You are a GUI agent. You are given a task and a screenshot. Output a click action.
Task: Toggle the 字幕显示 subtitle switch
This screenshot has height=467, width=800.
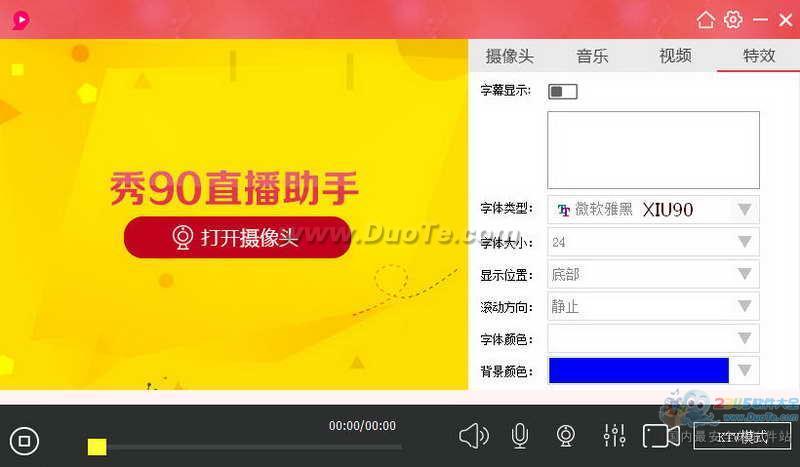click(563, 92)
